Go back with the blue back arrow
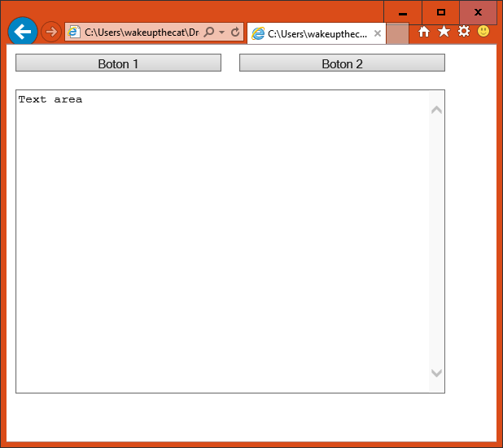The height and width of the screenshot is (448, 503). 23,32
